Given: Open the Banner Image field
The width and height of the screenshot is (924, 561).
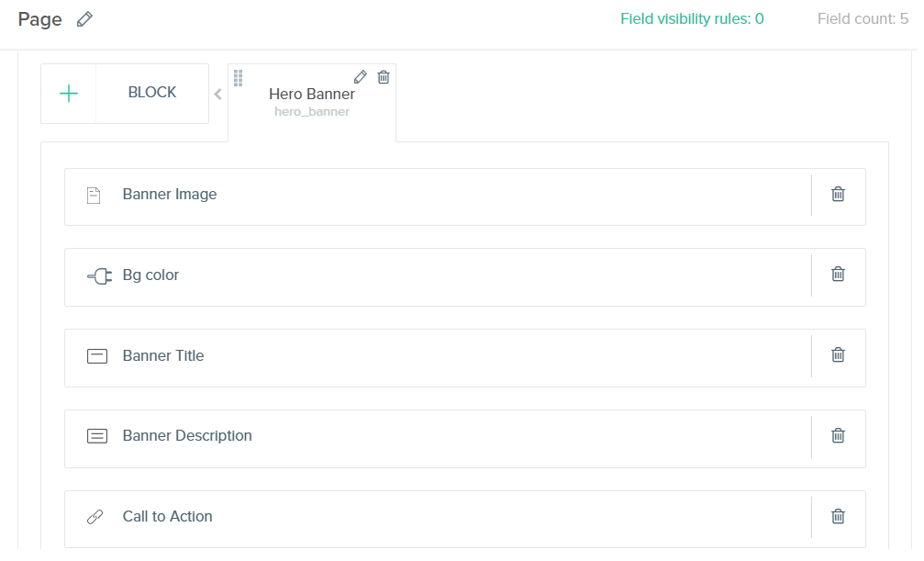Looking at the screenshot, I should click(438, 197).
